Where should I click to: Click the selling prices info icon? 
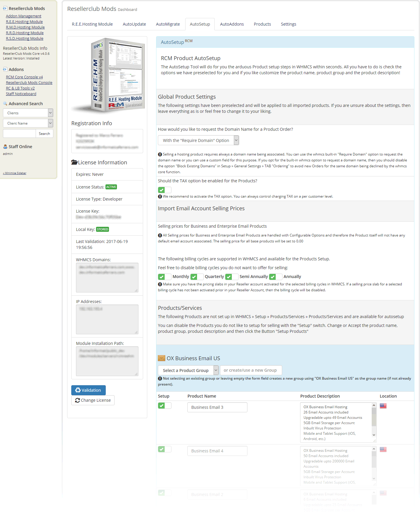tap(160, 235)
